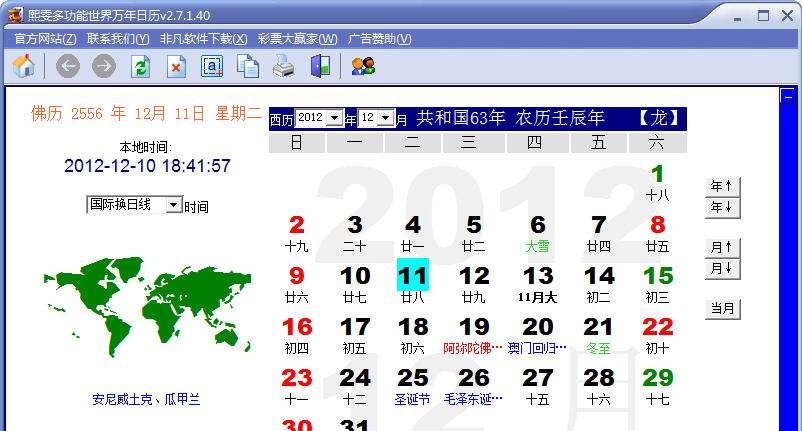Select date 6 marked 大雪

[538, 225]
